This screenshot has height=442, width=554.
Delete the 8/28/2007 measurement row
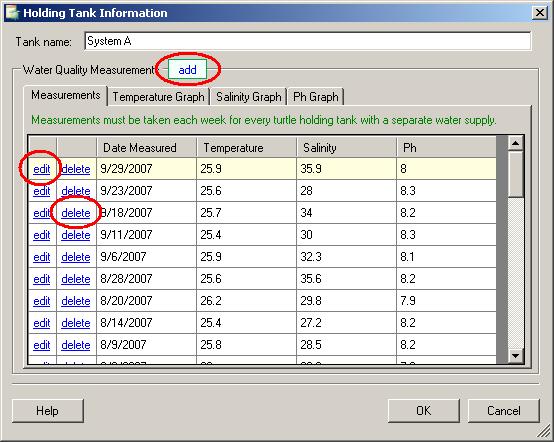(x=76, y=279)
